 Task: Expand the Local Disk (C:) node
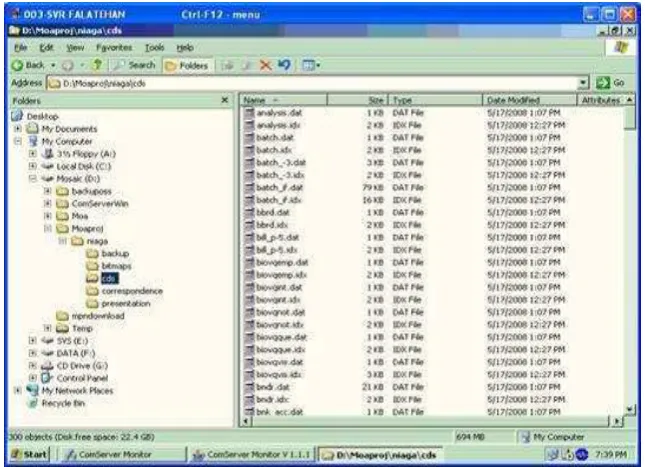(32, 166)
